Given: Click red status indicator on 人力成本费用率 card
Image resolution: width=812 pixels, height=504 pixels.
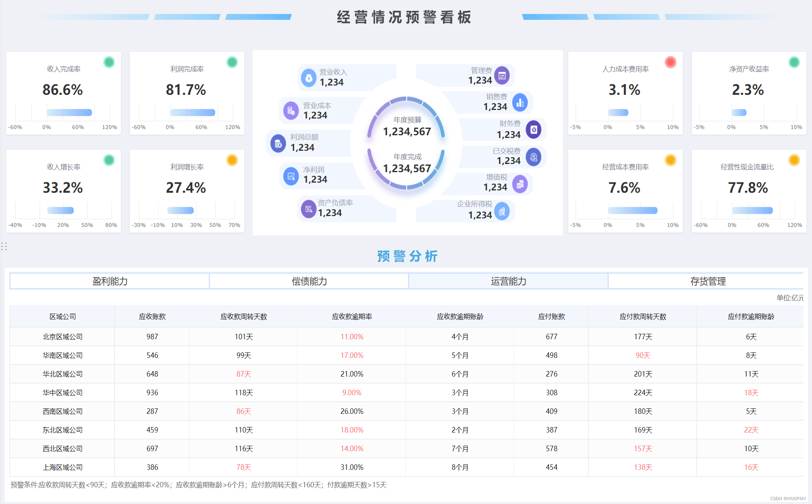Looking at the screenshot, I should coord(671,62).
